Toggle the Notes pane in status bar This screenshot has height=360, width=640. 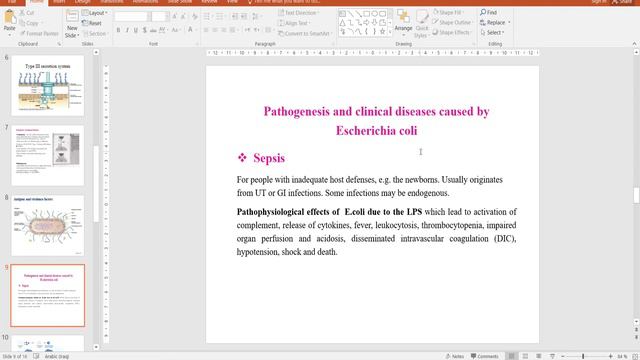454,356
